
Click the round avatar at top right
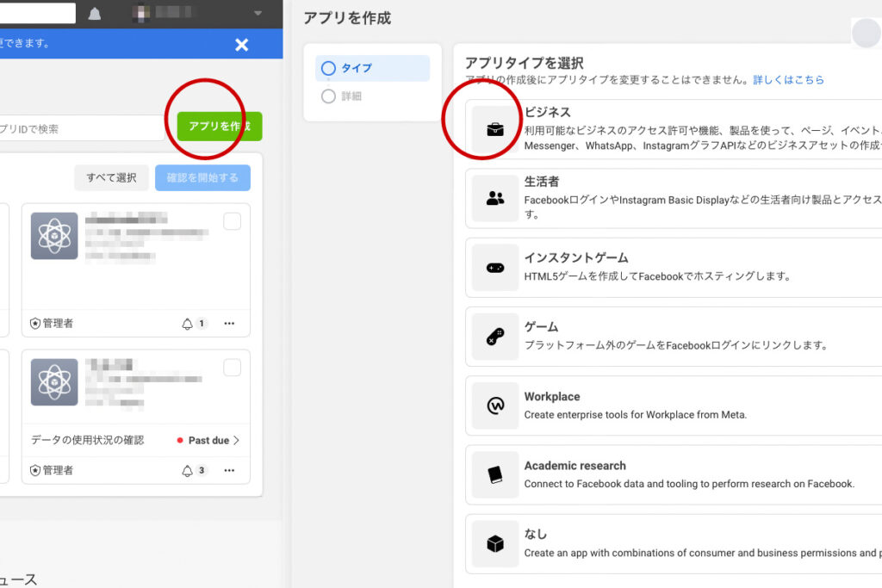click(x=866, y=34)
